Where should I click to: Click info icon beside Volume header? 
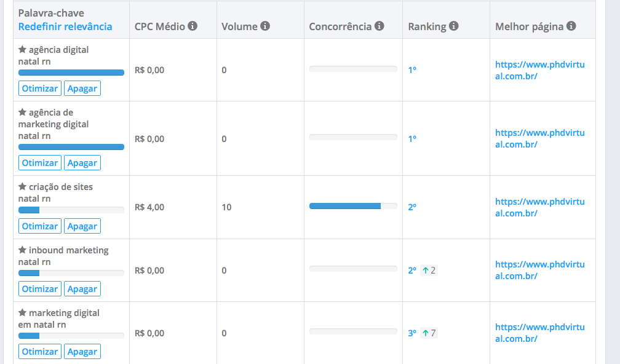(265, 26)
